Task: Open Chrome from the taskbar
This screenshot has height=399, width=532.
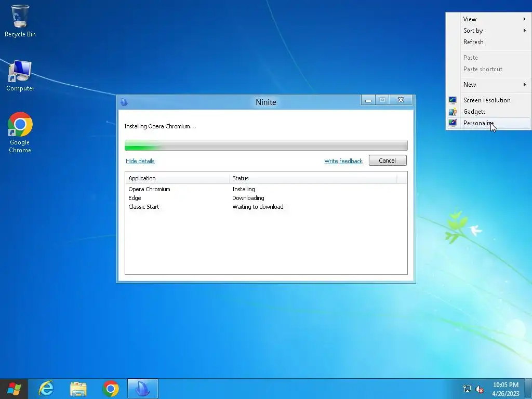Action: point(111,389)
